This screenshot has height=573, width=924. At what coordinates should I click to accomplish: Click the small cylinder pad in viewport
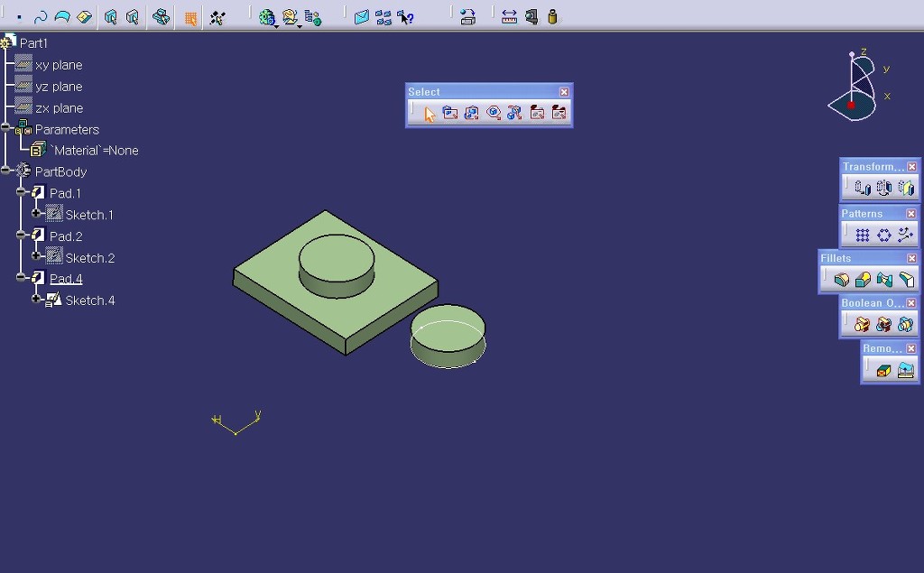[448, 337]
